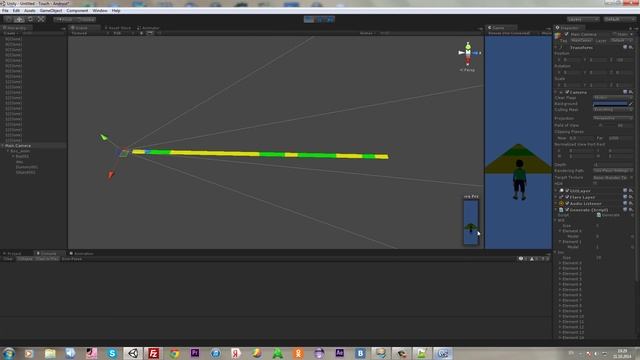Open the Layers dropdown in top toolbar
The image size is (640, 360).
click(583, 19)
